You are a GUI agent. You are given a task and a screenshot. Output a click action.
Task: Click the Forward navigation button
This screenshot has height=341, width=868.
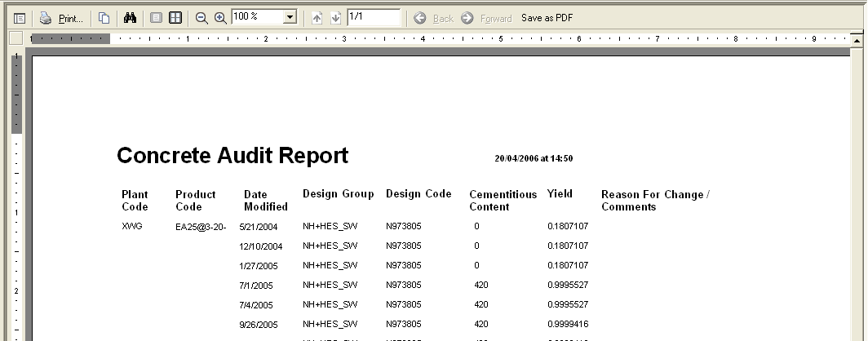pyautogui.click(x=487, y=18)
